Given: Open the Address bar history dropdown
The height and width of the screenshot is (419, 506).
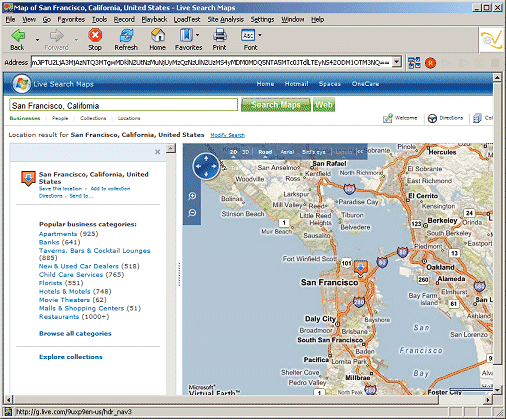Looking at the screenshot, I should pos(396,62).
